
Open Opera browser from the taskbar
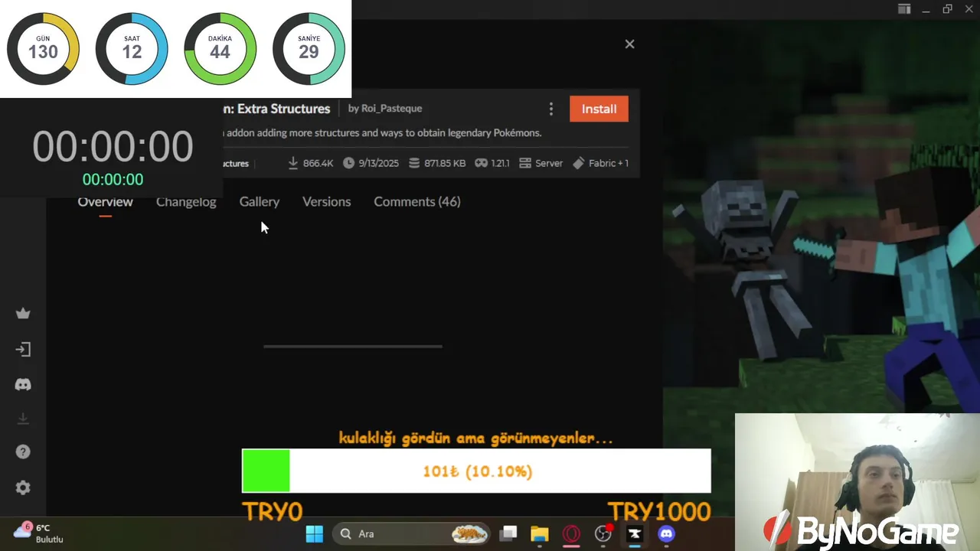tap(571, 534)
